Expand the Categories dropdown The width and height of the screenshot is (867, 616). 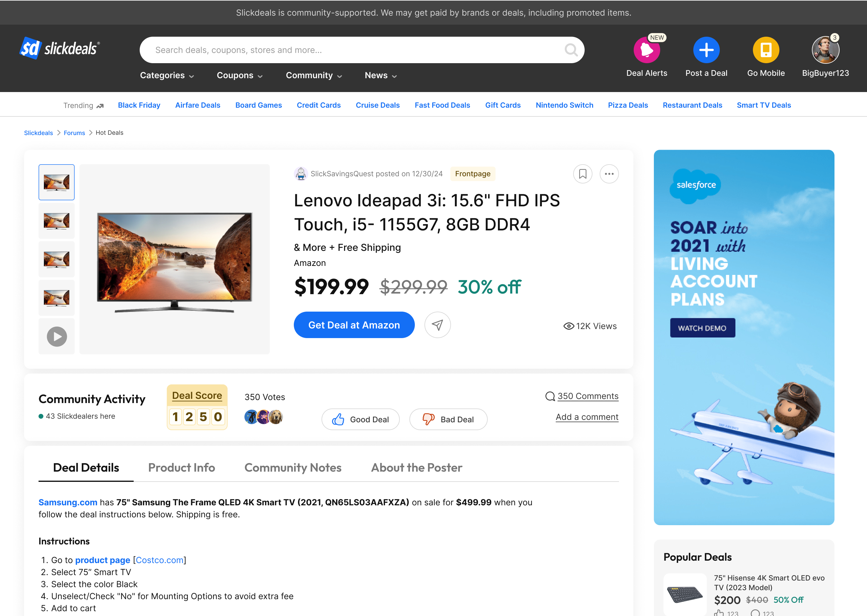(167, 75)
